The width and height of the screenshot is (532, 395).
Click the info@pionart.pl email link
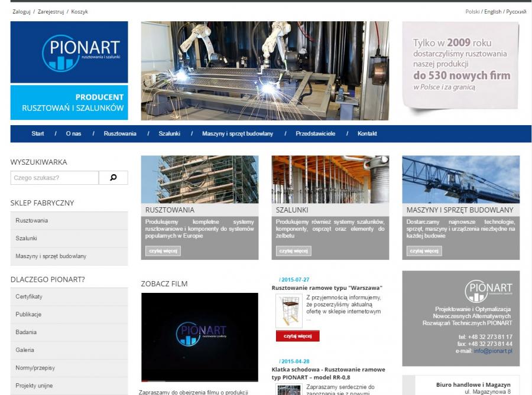tap(493, 351)
